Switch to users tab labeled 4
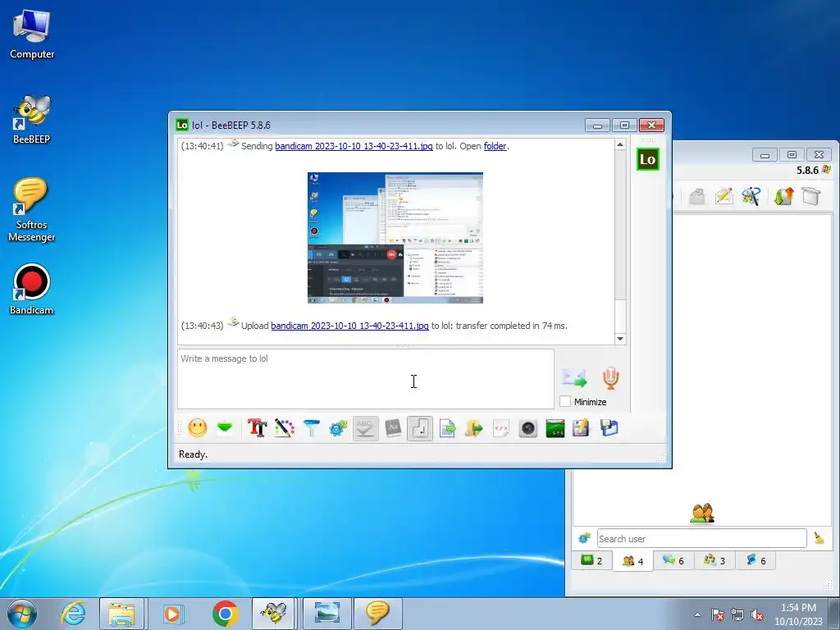This screenshot has height=630, width=840. point(632,561)
